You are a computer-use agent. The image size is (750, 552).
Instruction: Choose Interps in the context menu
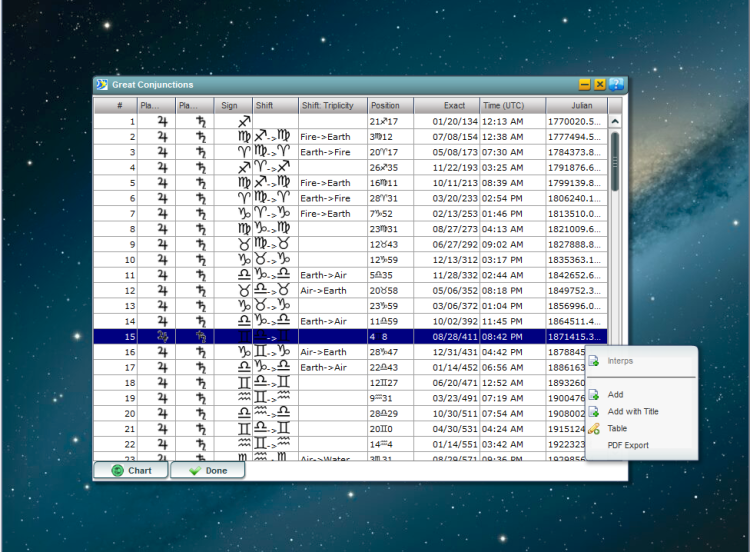pyautogui.click(x=620, y=360)
